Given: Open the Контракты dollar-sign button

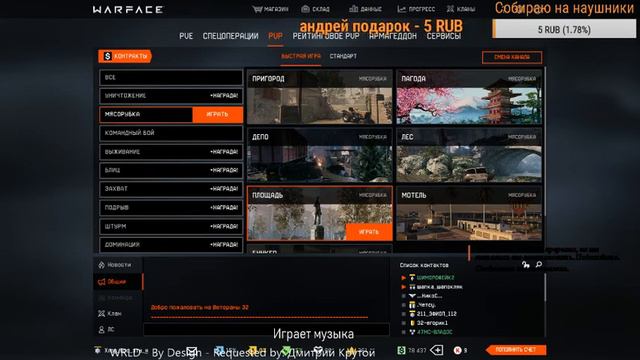Looking at the screenshot, I should point(125,56).
